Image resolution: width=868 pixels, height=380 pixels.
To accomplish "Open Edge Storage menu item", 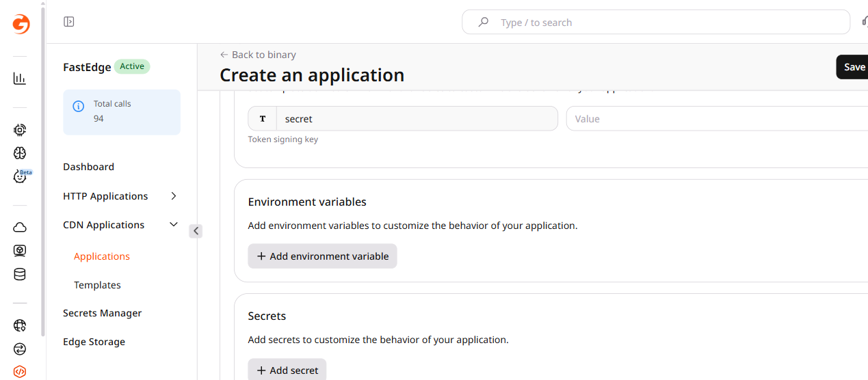I will click(94, 342).
